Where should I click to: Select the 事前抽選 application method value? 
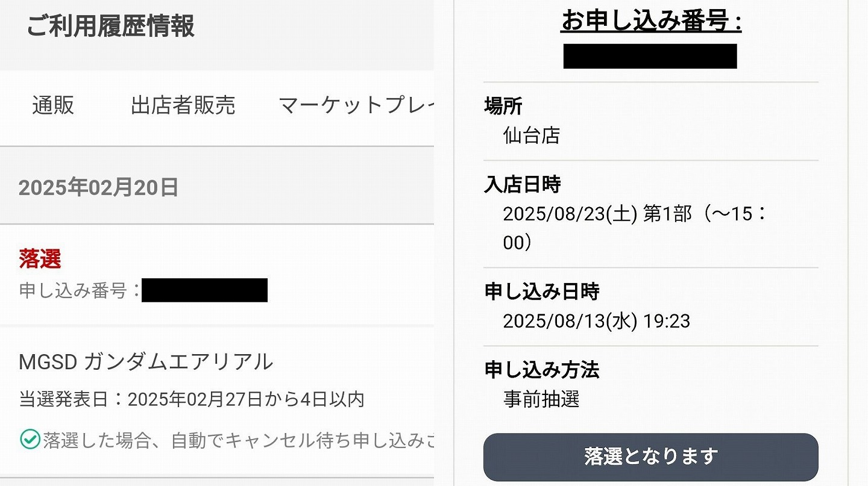click(x=541, y=399)
